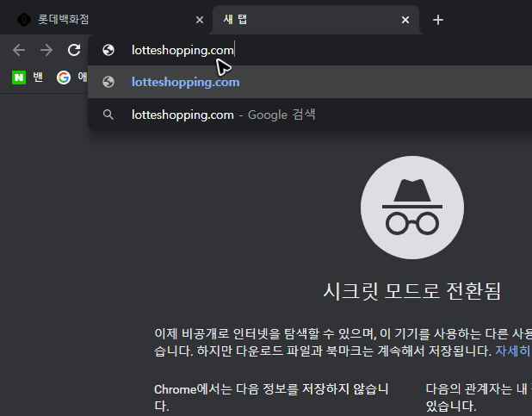The width and height of the screenshot is (532, 416).
Task: Close the 새 탭 tab
Action: [405, 20]
